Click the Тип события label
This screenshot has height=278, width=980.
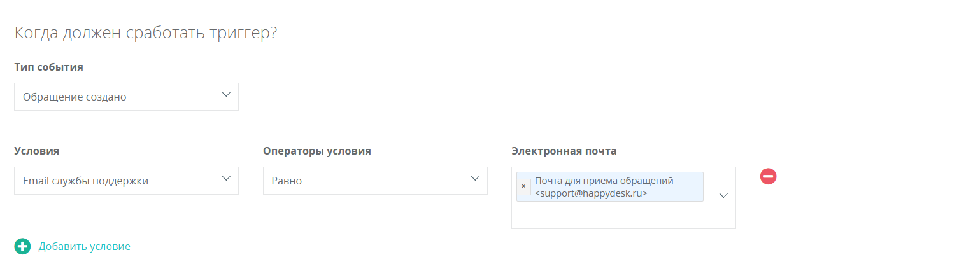(x=48, y=67)
